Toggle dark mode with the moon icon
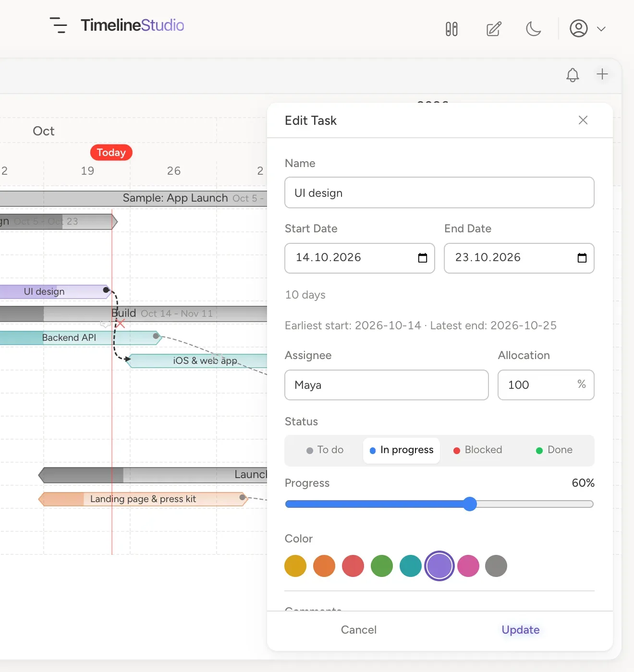The height and width of the screenshot is (672, 634). [534, 29]
